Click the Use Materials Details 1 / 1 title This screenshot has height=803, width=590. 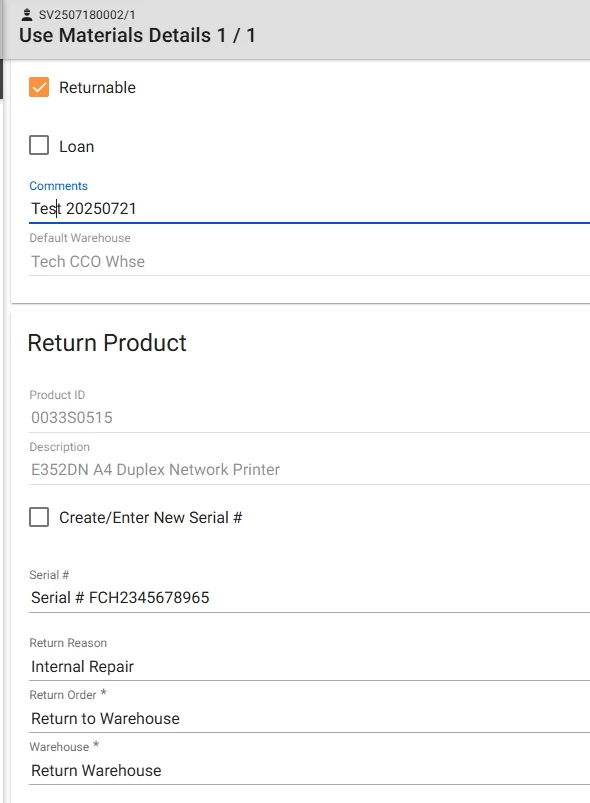pyautogui.click(x=137, y=35)
